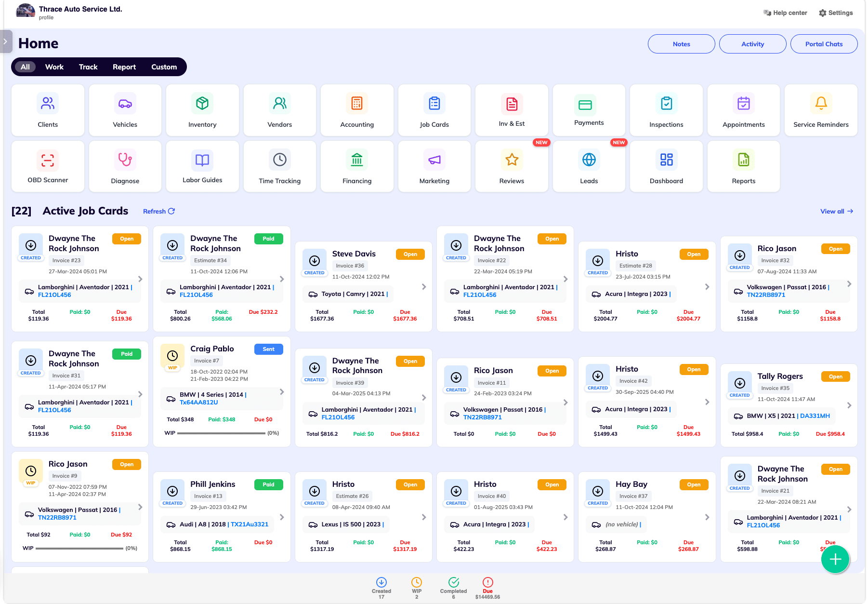This screenshot has width=868, height=604.
Task: Open the Notes panel
Action: tap(681, 44)
